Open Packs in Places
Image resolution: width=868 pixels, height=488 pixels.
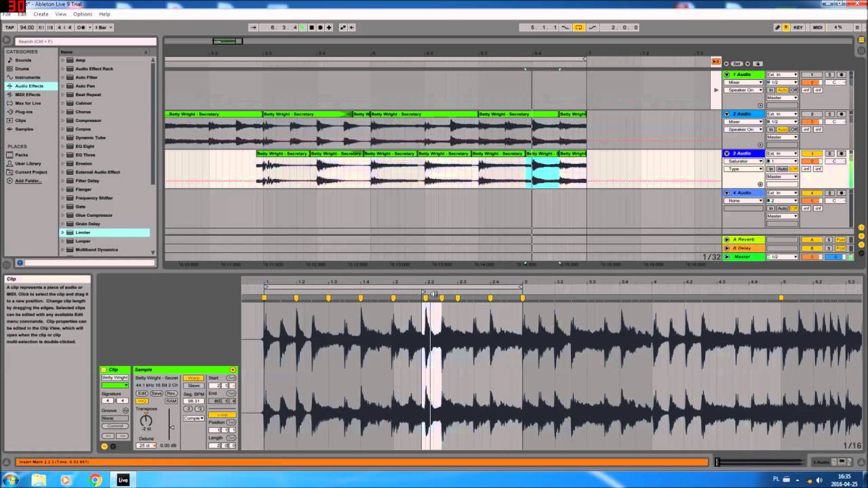click(x=22, y=155)
